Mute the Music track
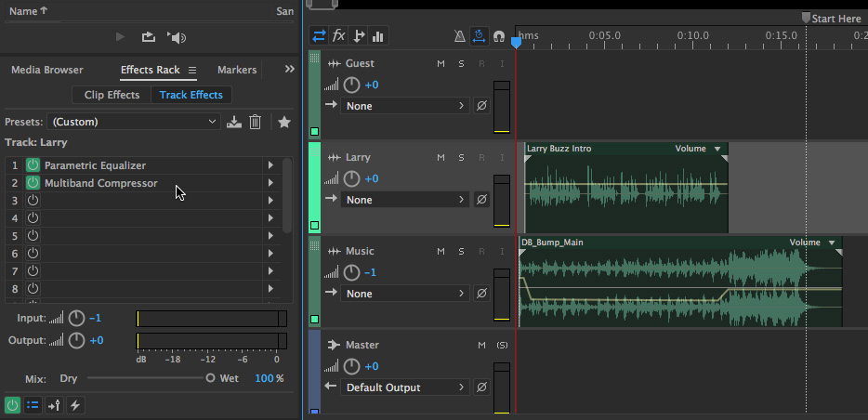This screenshot has height=420, width=868. 441,251
